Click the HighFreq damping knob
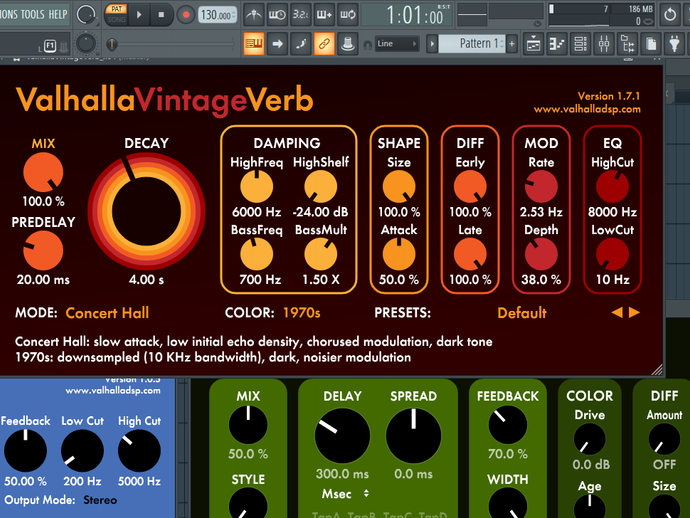The width and height of the screenshot is (690, 518). (x=257, y=187)
